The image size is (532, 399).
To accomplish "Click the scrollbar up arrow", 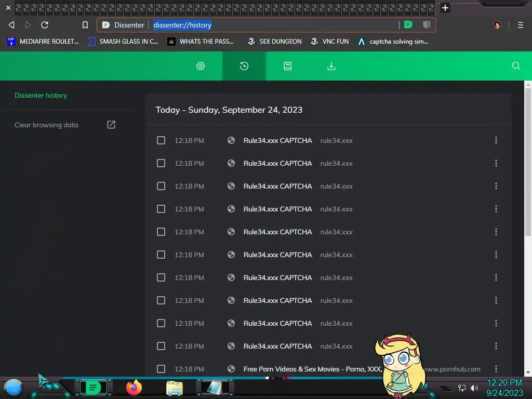I will [528, 84].
